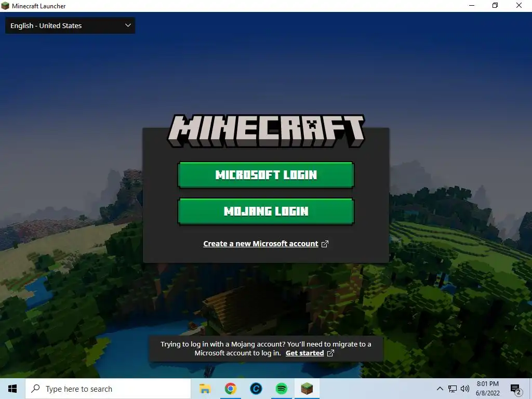Click the search magnifier icon in taskbar
Viewport: 532px width, 399px height.
[35, 389]
